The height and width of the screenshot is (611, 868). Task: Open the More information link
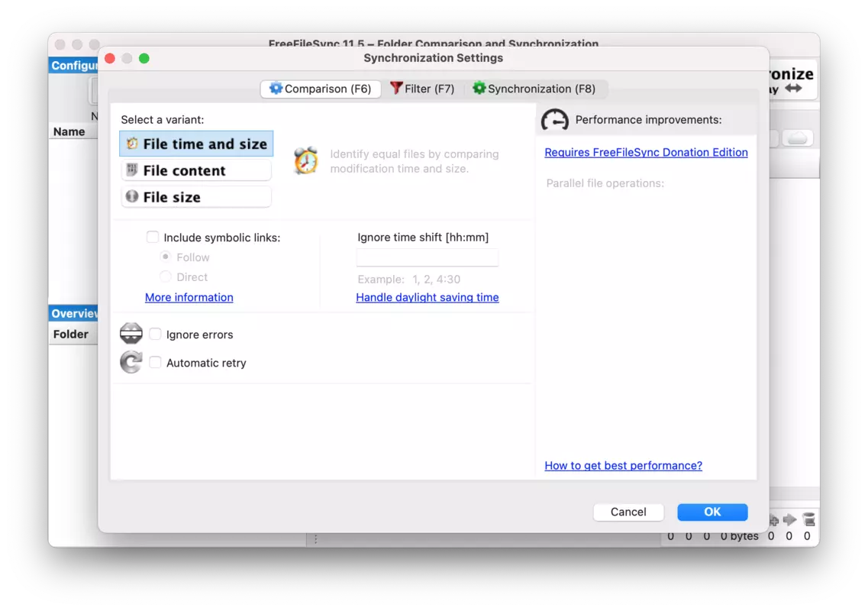point(189,297)
